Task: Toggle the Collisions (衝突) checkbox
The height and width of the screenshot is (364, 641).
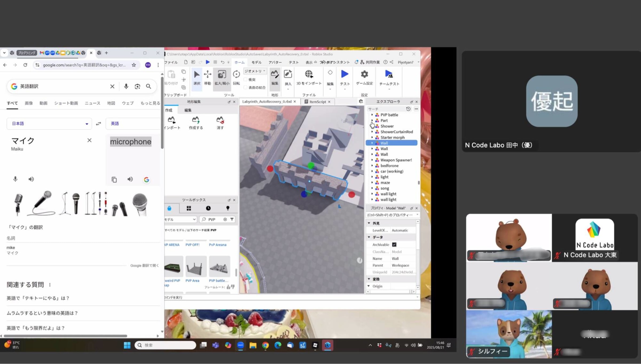Action: pos(245,80)
